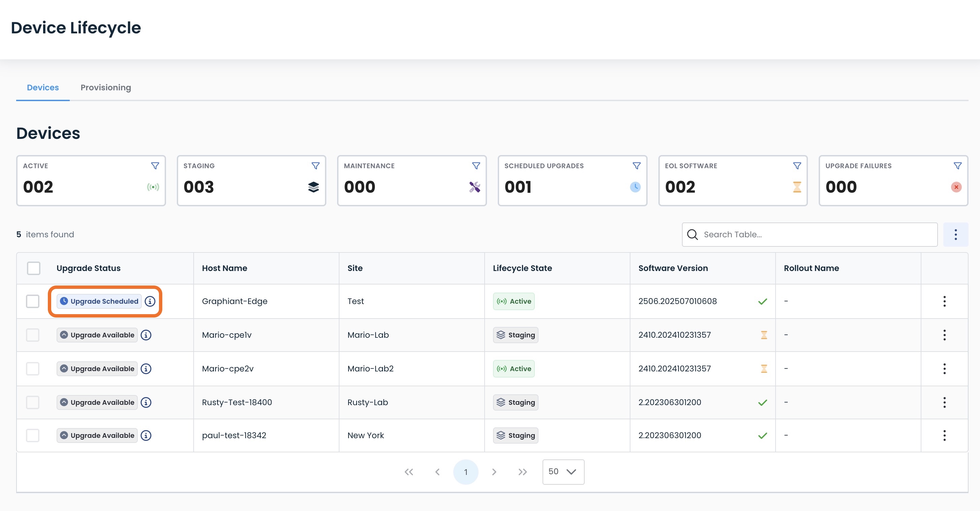980x511 pixels.
Task: Open upgrade info for paul-test-18342
Action: 146,435
